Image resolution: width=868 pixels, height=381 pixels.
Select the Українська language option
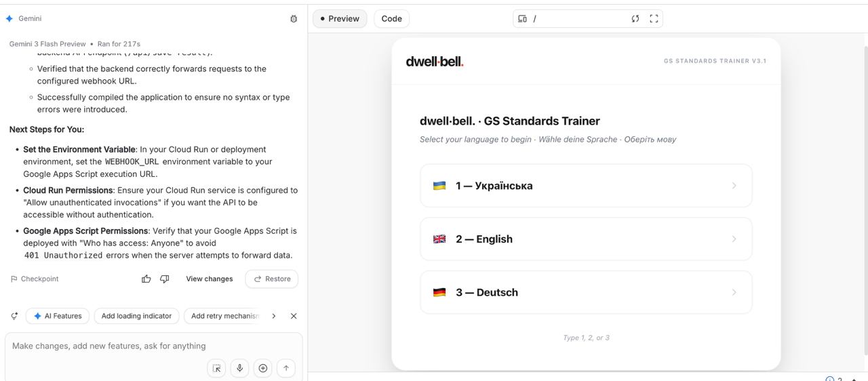(586, 186)
